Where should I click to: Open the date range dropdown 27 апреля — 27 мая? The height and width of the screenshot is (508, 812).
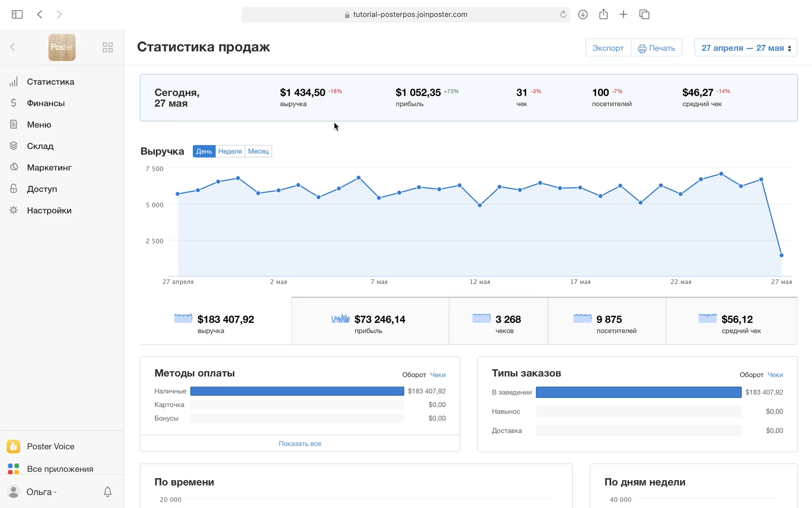745,48
